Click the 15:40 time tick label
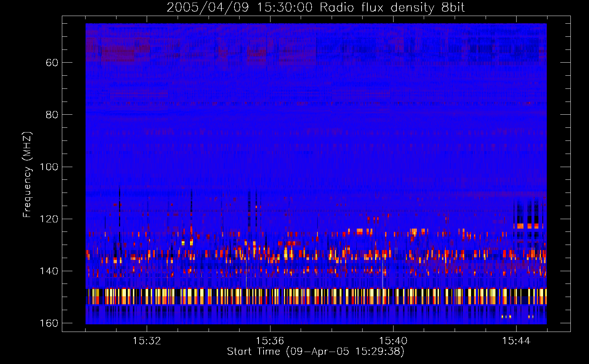This screenshot has width=589, height=364. (393, 341)
